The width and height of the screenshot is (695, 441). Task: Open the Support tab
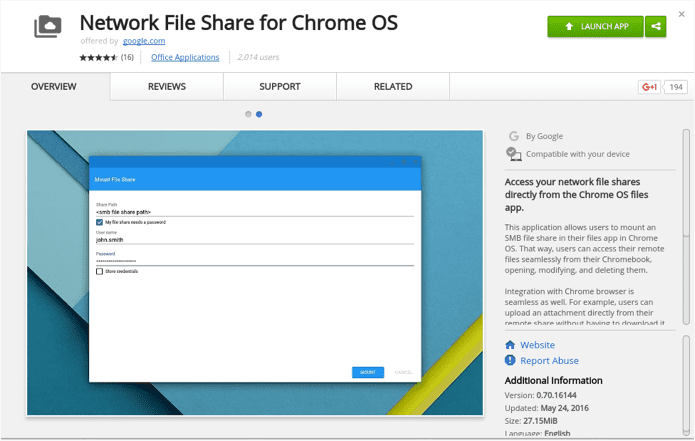280,86
